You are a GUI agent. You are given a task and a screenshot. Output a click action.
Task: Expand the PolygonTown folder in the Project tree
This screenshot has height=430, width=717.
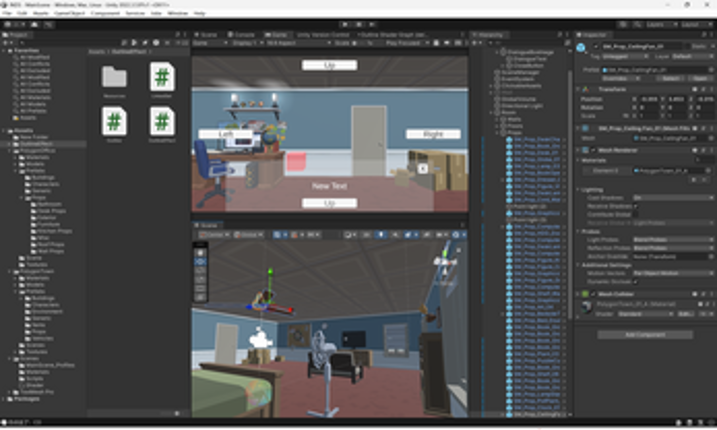click(9, 271)
